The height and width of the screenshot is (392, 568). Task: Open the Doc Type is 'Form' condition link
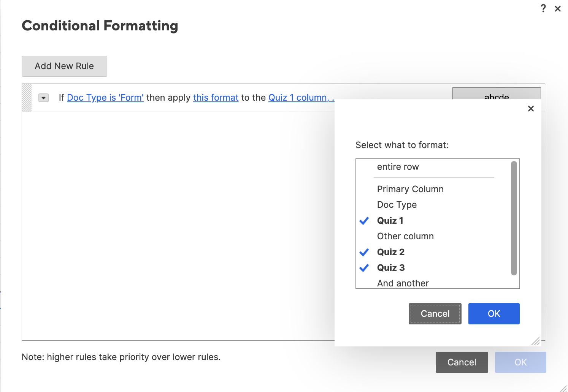click(x=105, y=98)
